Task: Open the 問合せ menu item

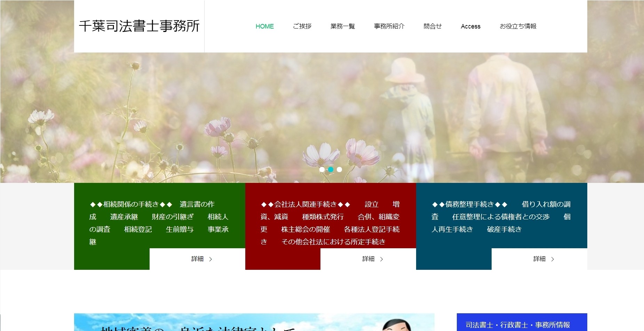Action: coord(432,26)
